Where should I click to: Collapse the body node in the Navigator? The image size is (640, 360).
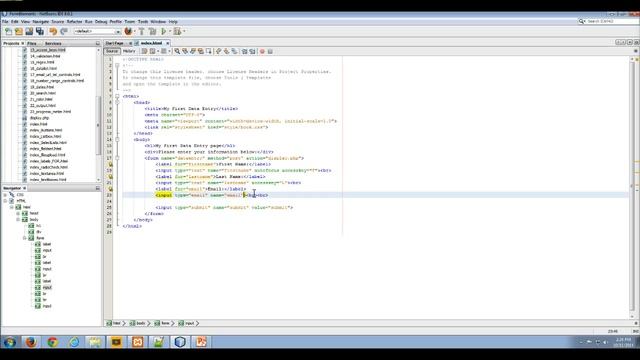[18, 220]
